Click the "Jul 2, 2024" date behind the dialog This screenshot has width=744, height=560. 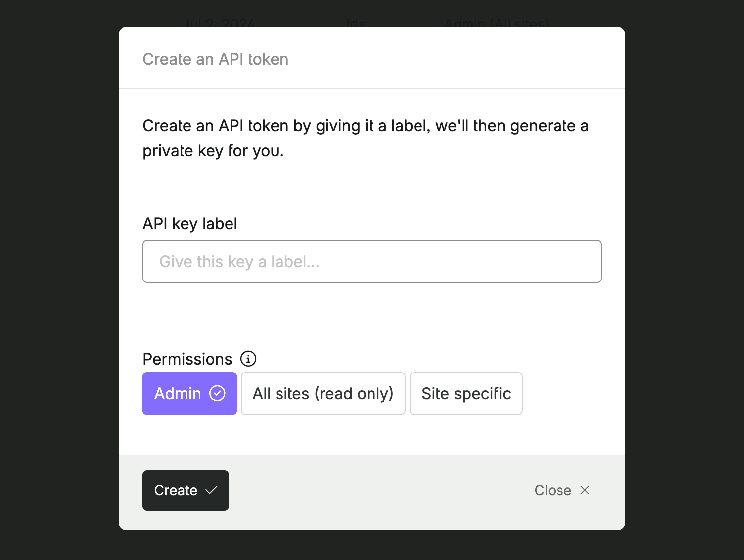tap(220, 22)
